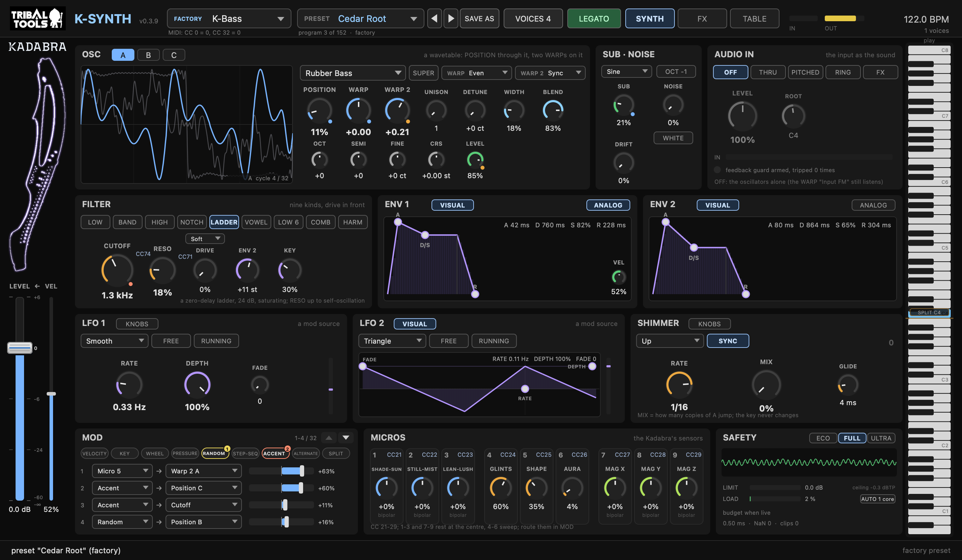Select the VOWEL filter type
This screenshot has height=560, width=962.
point(256,222)
